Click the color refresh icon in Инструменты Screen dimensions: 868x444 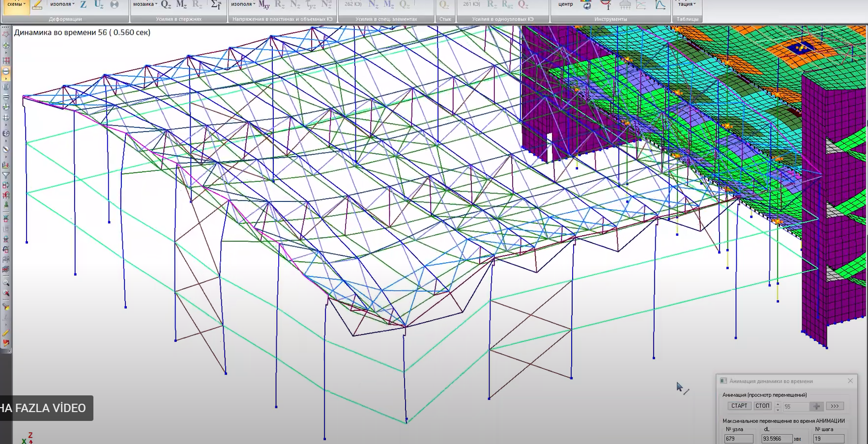point(586,5)
